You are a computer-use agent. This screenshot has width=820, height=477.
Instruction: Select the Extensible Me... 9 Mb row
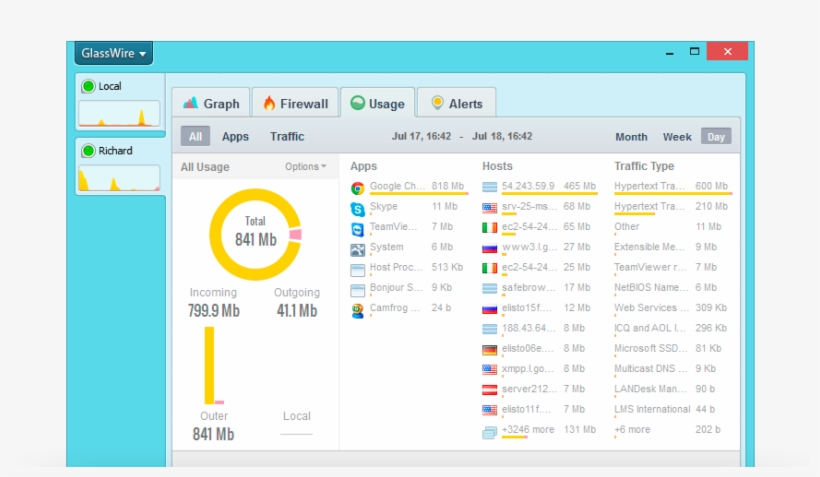(x=671, y=248)
